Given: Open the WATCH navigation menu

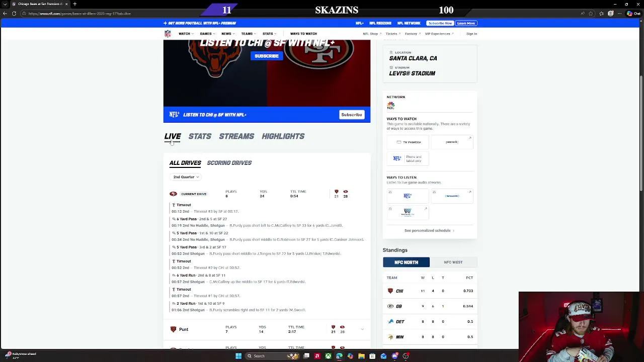Looking at the screenshot, I should [185, 34].
